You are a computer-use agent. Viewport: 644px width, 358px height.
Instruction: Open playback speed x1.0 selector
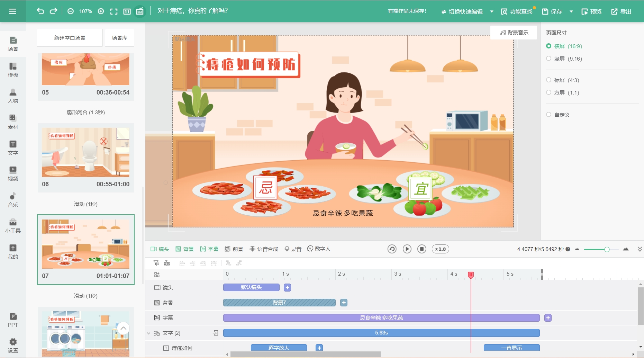(440, 249)
